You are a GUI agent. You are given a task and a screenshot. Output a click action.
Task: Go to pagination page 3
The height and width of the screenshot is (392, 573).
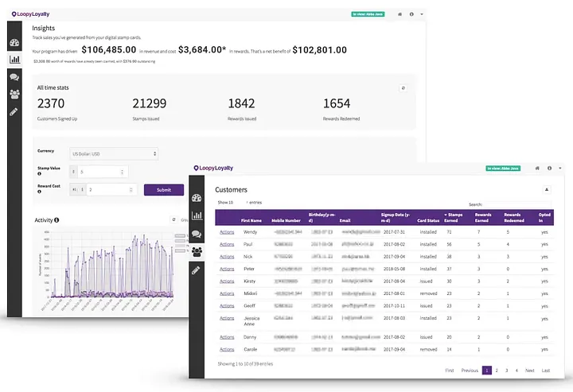coord(506,371)
